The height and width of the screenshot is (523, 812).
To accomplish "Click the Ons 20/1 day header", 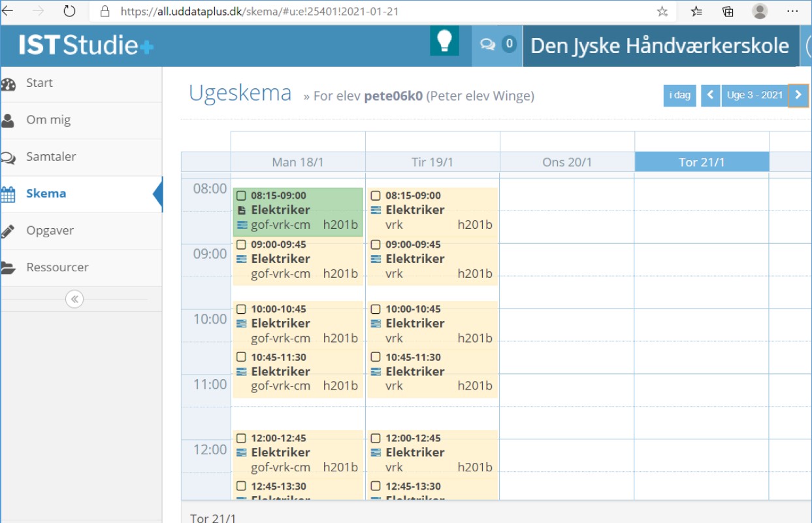I will [x=567, y=162].
